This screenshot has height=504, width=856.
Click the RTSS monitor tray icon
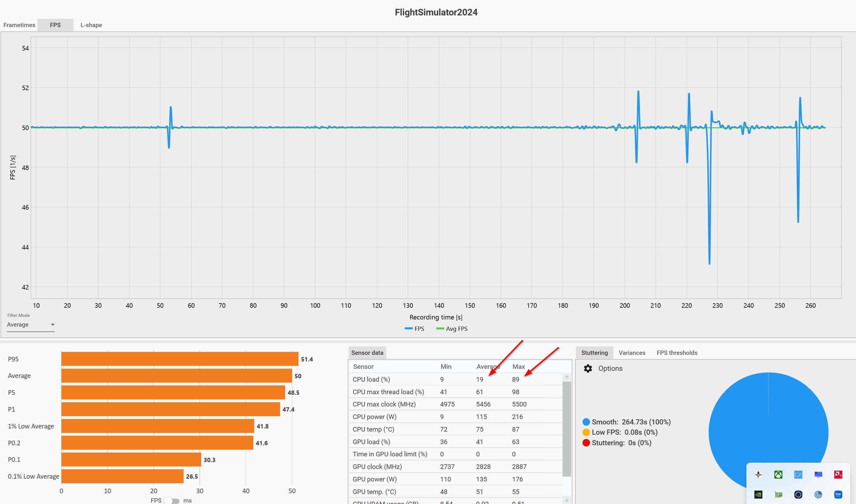[x=818, y=474]
